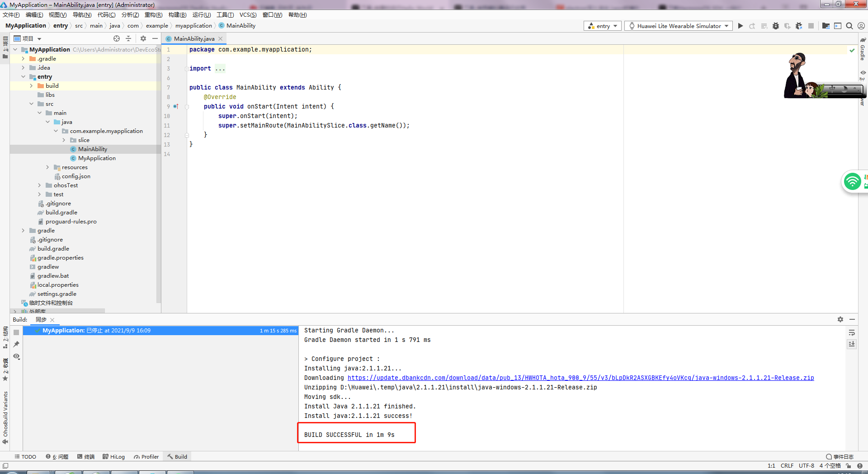The height and width of the screenshot is (474, 868).
Task: Click the 1:1 cursor position indicator
Action: 771,465
